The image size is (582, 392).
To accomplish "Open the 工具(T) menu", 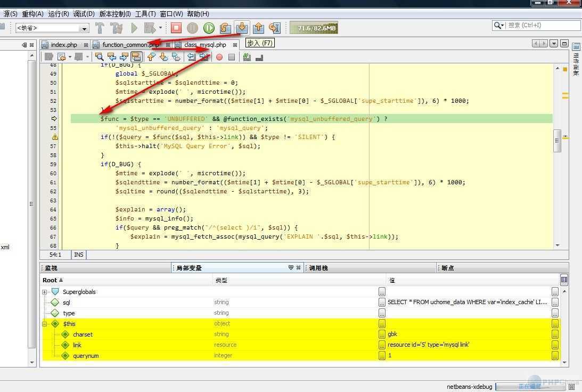I will pos(145,14).
